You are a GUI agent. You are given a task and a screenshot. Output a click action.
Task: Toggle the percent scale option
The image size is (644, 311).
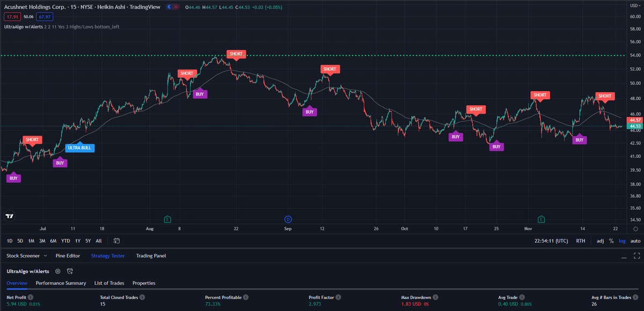611,241
